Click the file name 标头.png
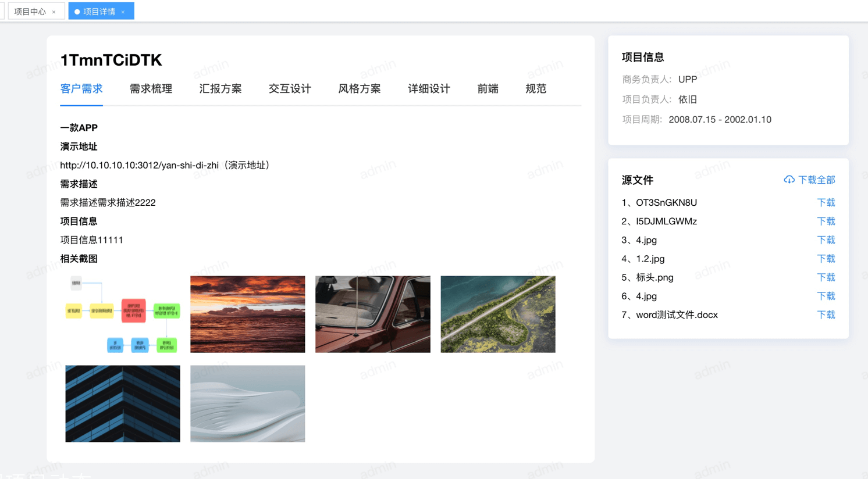Viewport: 868px width, 479px height. (654, 277)
